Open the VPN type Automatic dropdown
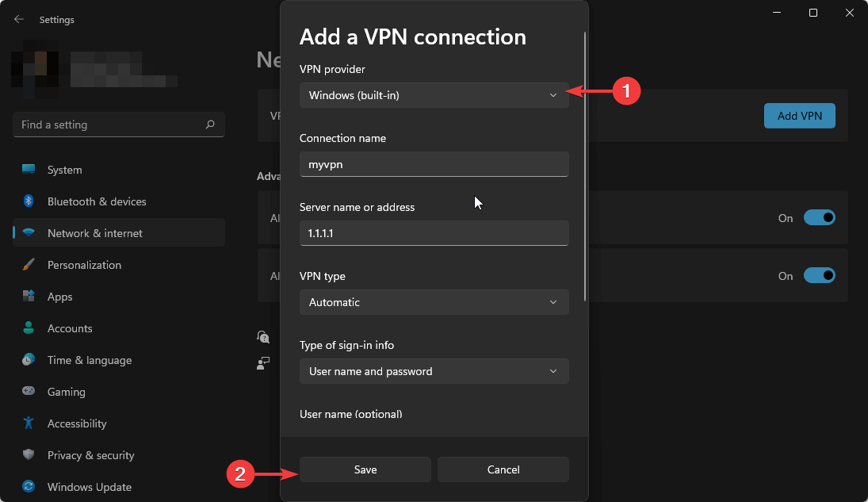 tap(434, 302)
